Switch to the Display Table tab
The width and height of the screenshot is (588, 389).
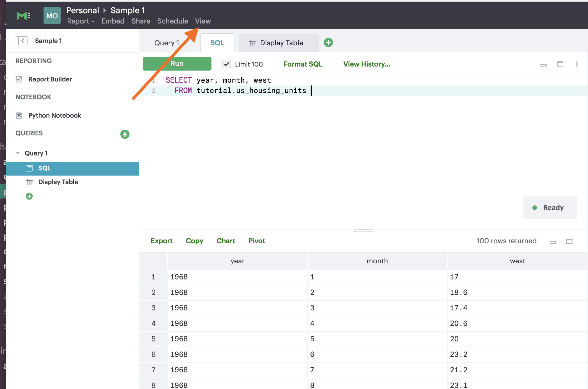click(279, 43)
